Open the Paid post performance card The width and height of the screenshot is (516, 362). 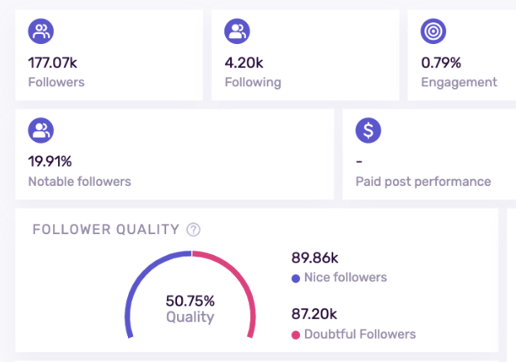point(429,154)
